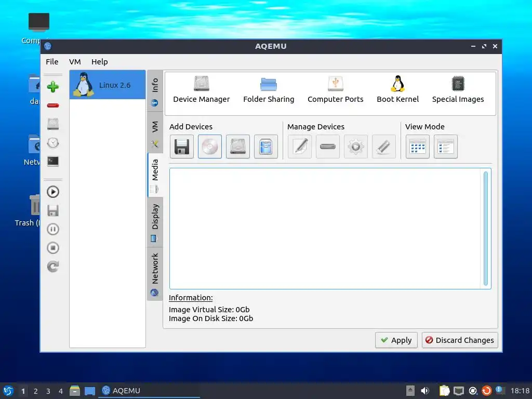Click the clipboard icon in system tray

(x=445, y=391)
